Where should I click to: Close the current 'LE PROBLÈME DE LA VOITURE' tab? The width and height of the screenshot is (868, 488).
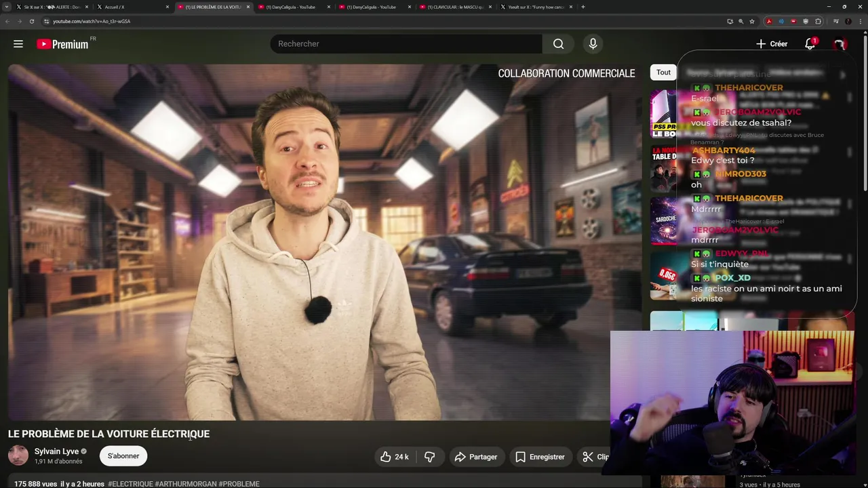[248, 7]
